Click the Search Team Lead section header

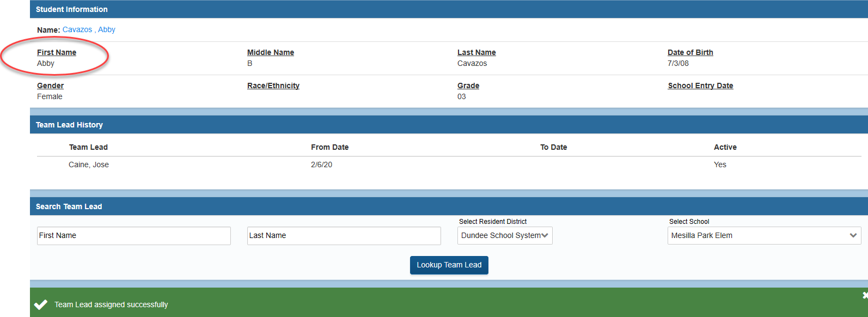pos(69,206)
